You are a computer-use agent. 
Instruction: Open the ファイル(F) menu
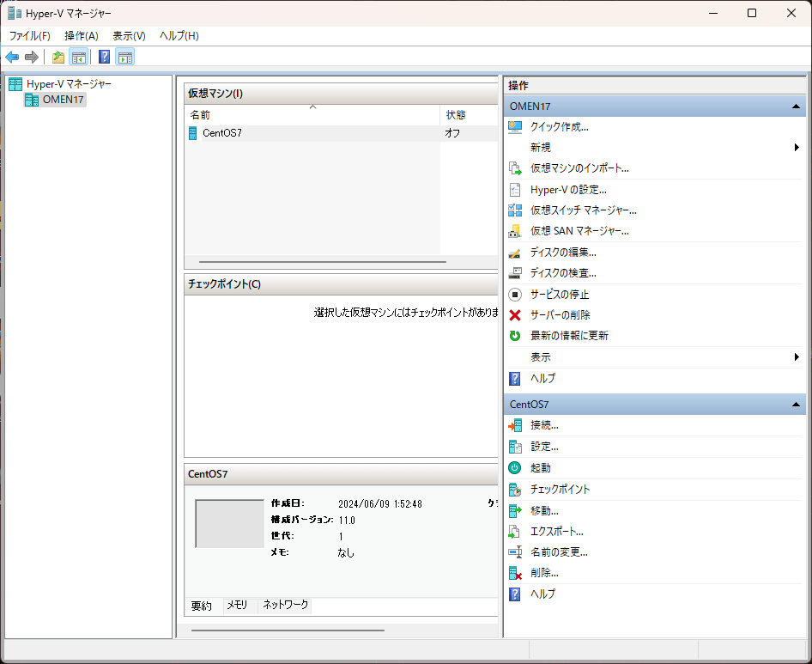tap(29, 36)
